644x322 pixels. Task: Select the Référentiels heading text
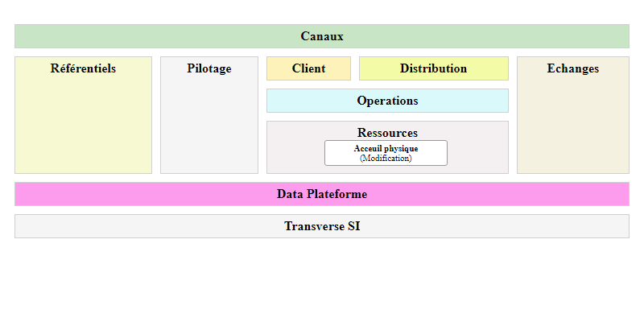coord(83,68)
